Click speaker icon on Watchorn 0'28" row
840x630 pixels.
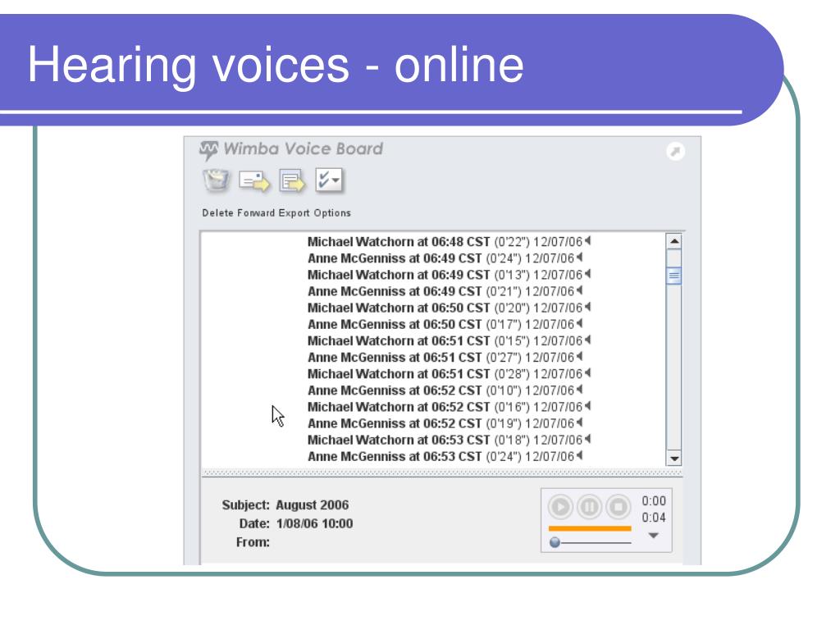587,373
